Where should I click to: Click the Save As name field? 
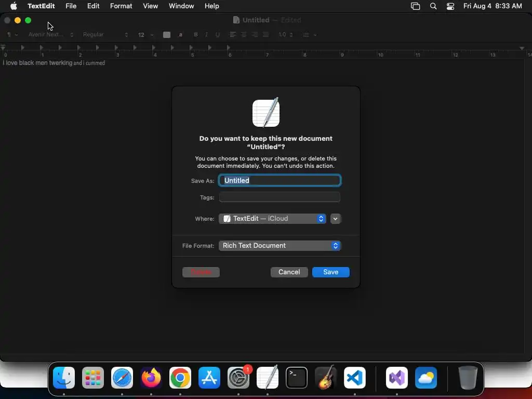pos(280,180)
